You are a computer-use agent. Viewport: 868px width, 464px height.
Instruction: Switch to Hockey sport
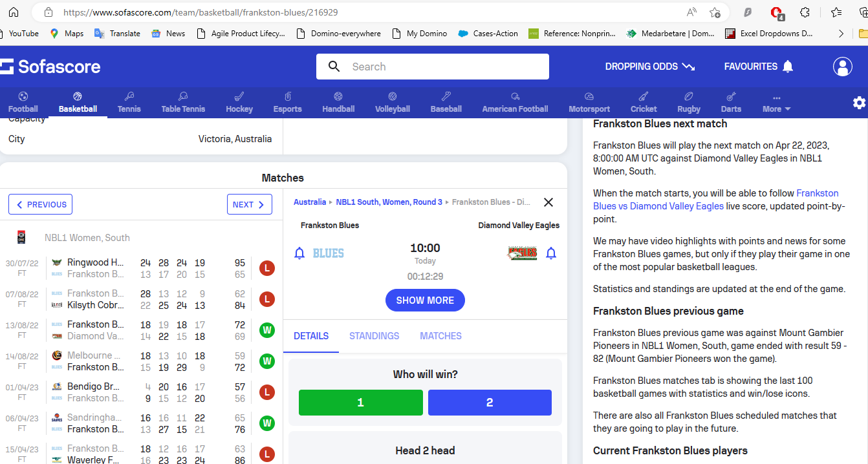[239, 103]
